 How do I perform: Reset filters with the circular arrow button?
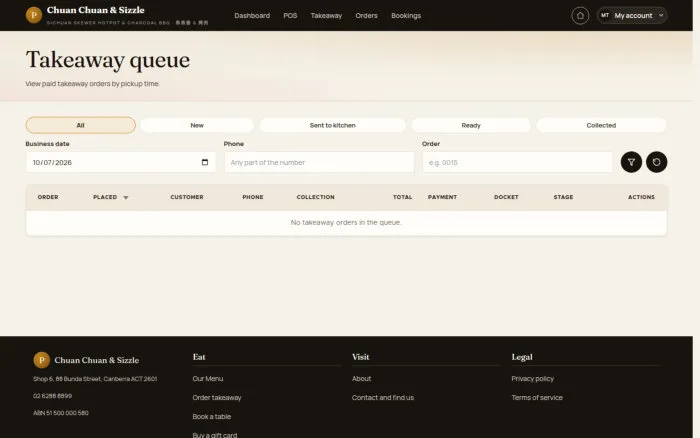coord(656,162)
